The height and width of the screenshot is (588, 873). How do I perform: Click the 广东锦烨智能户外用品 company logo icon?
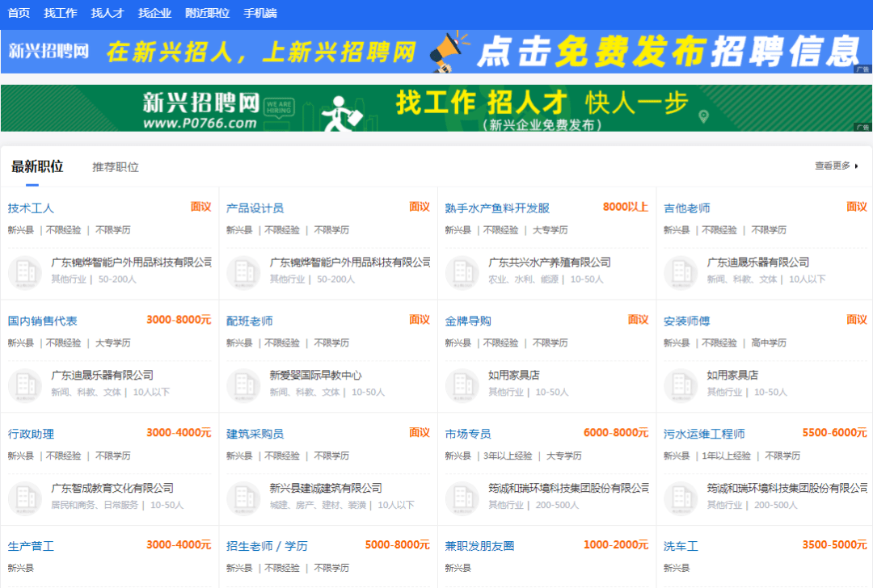coord(25,272)
